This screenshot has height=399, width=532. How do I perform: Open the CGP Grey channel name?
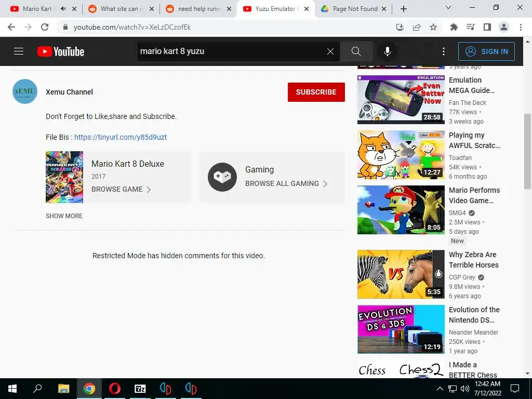462,277
